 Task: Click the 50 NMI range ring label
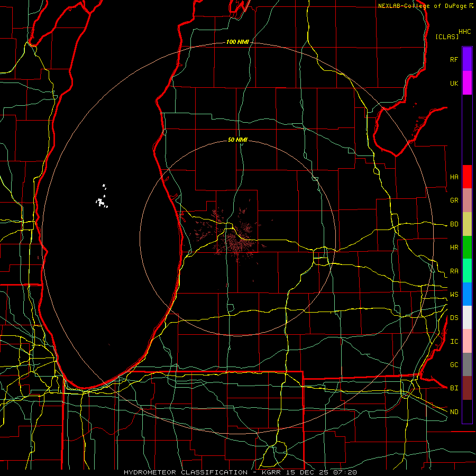[237, 140]
